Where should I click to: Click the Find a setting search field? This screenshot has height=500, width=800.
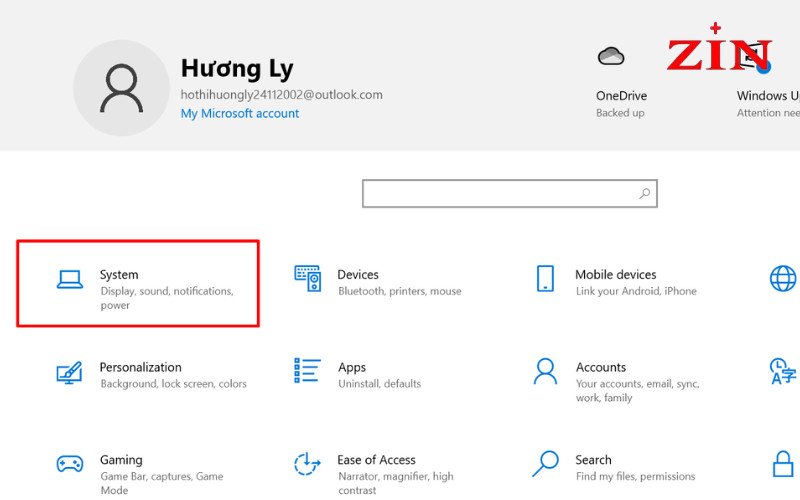[510, 193]
